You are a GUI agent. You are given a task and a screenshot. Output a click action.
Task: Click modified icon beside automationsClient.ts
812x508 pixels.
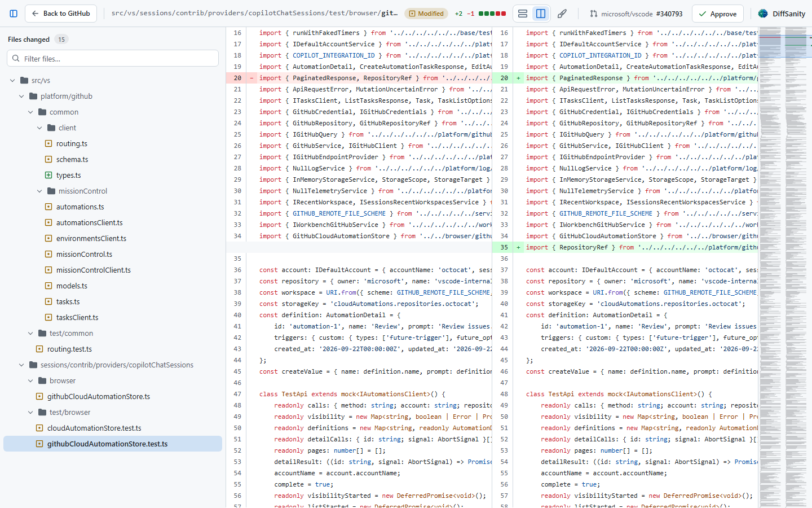click(x=48, y=222)
